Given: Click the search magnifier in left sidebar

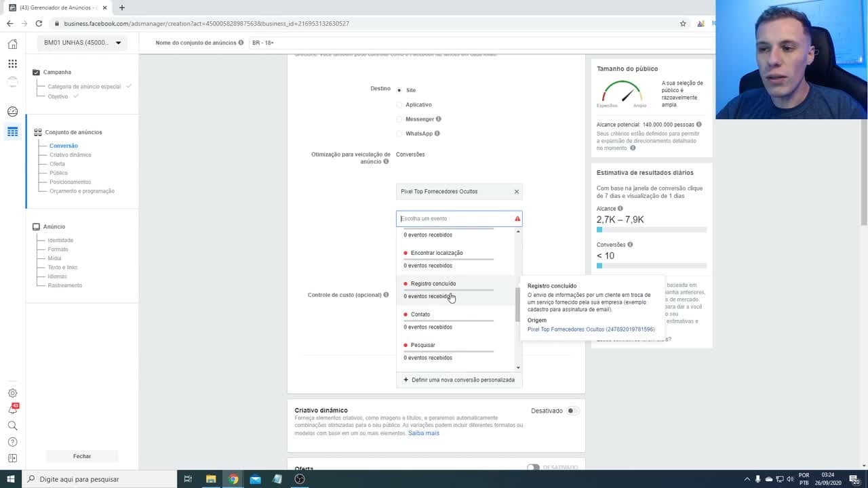Looking at the screenshot, I should click(12, 426).
